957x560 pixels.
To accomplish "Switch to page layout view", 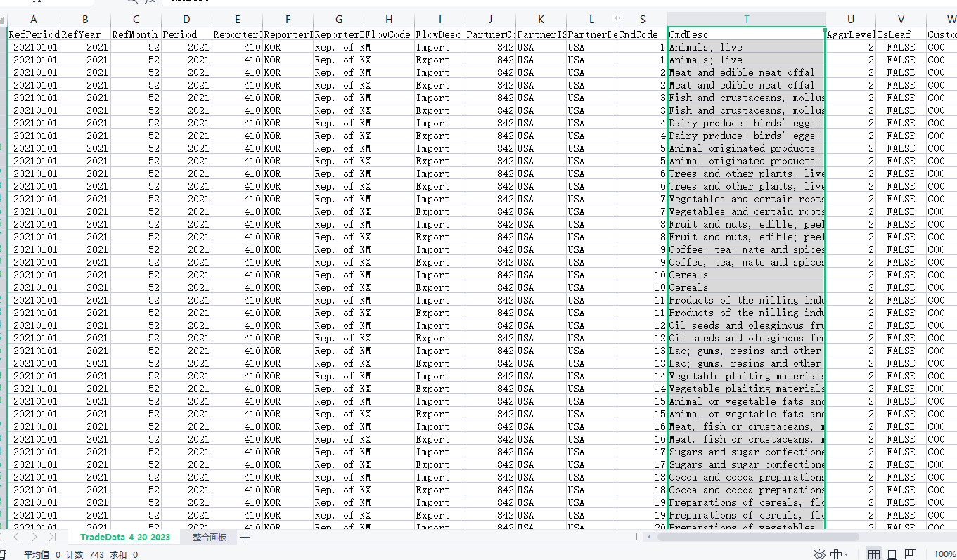I will [892, 554].
